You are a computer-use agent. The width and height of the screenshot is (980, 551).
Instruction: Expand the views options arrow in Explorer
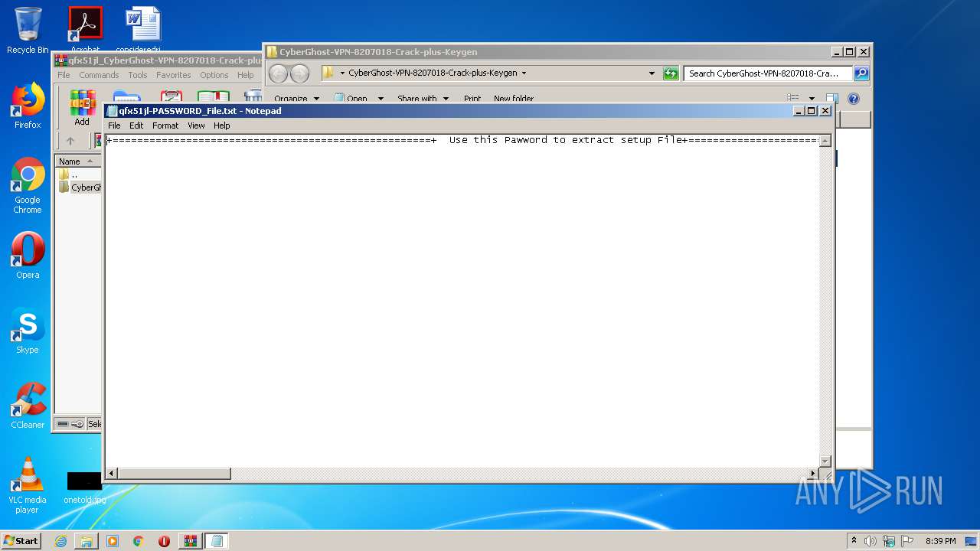pyautogui.click(x=812, y=98)
